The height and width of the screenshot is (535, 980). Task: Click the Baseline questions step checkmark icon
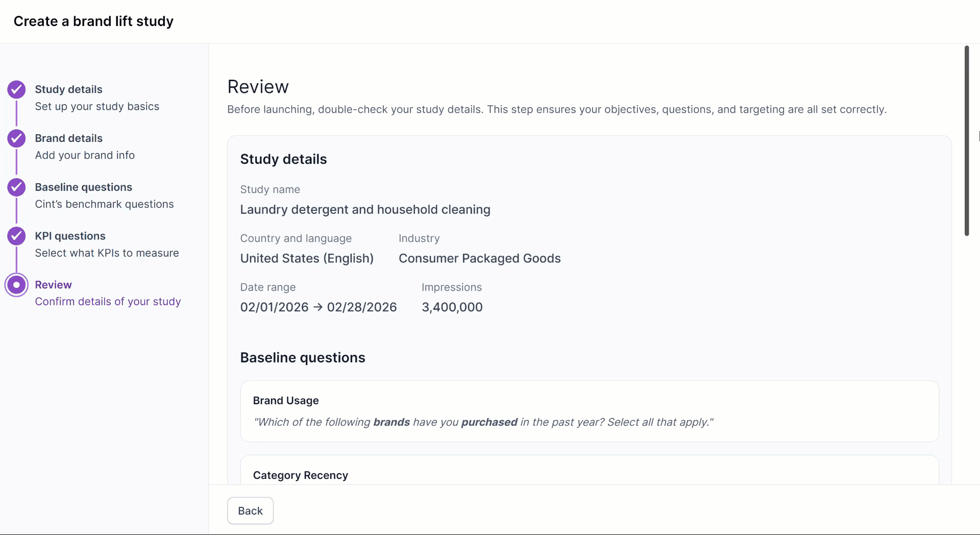point(16,187)
